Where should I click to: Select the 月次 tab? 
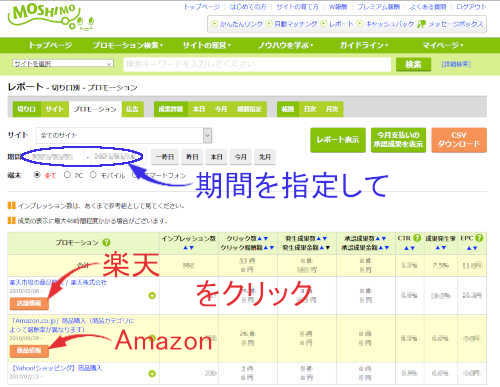pos(332,109)
